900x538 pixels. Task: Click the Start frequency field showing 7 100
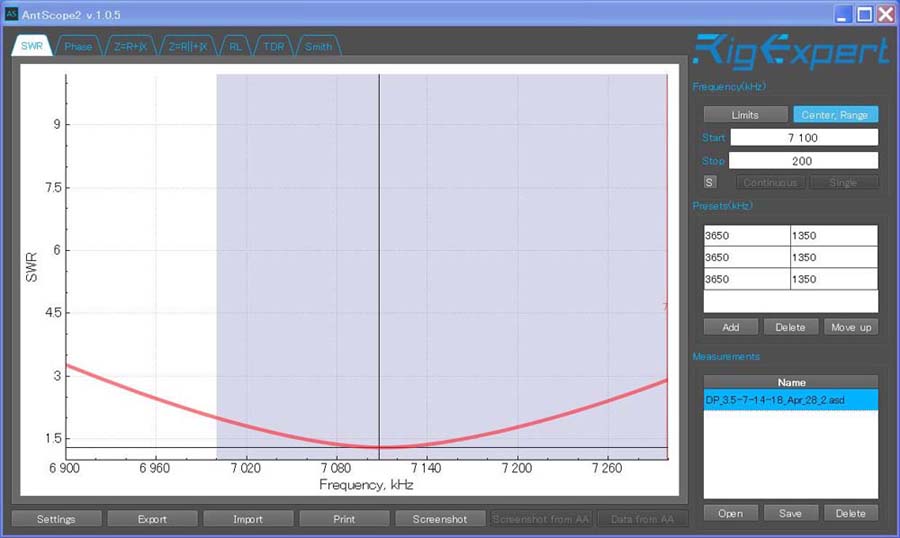click(x=803, y=138)
